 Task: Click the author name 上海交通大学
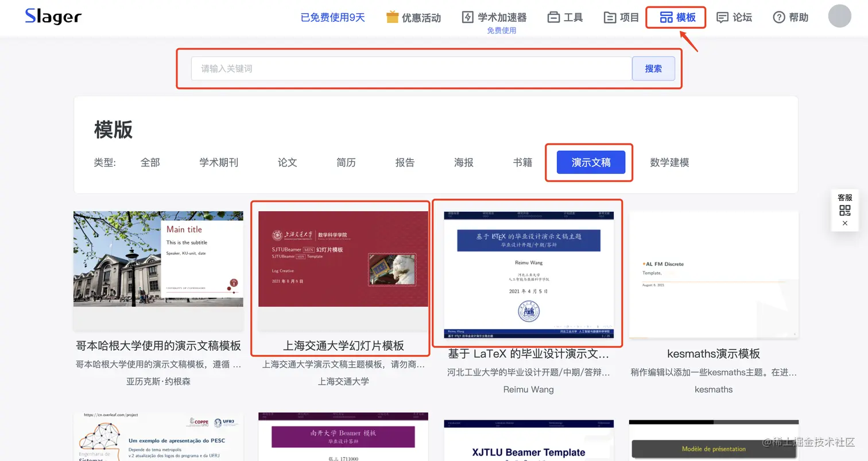343,381
